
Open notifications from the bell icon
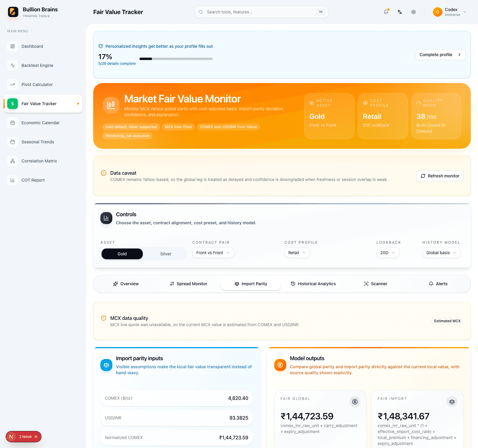coord(386,12)
